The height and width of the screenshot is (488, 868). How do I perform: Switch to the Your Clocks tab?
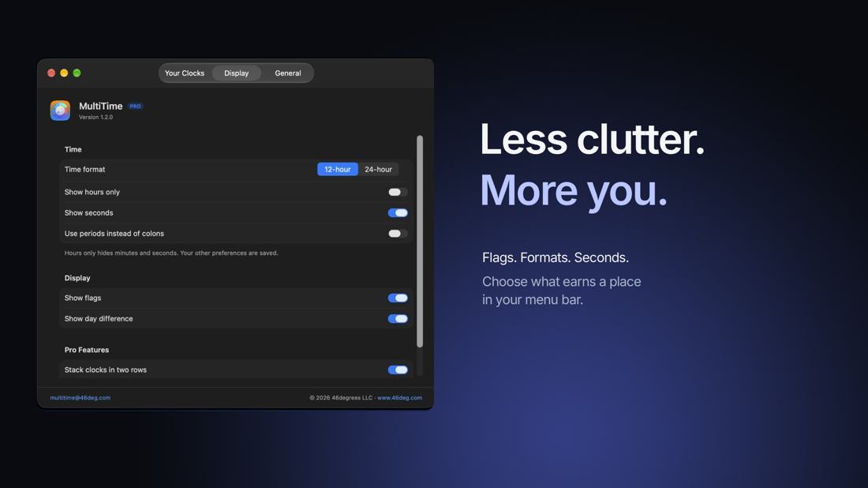point(185,73)
